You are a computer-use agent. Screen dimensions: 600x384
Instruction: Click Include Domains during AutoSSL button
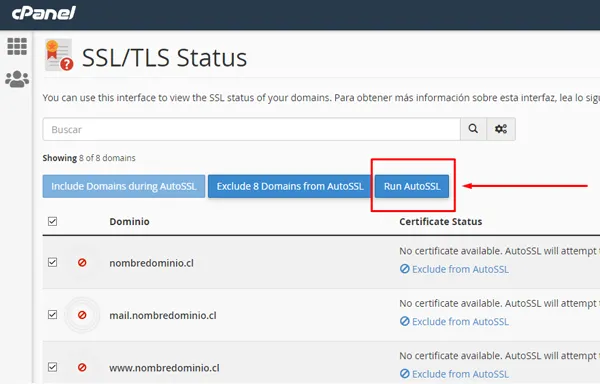tap(124, 186)
